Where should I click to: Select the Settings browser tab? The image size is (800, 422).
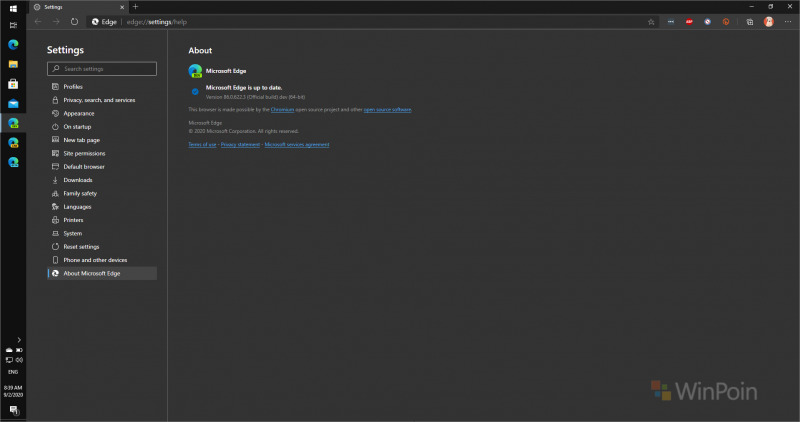tap(79, 7)
